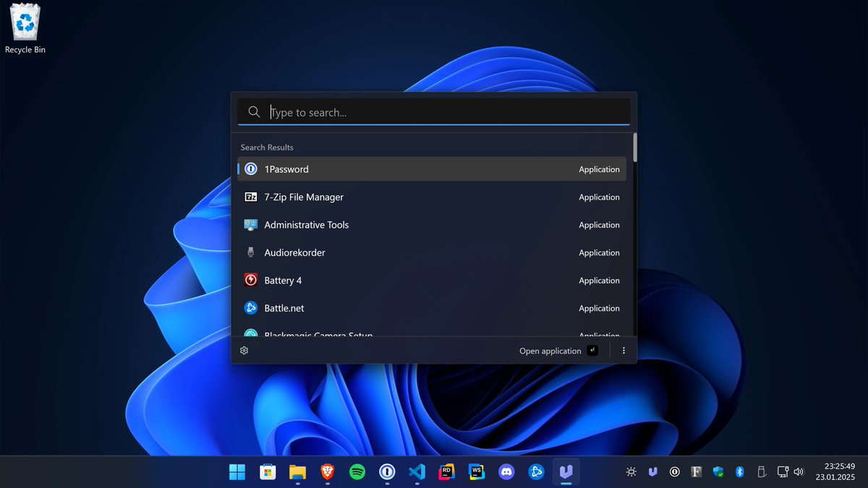Open JetBrains Rider from the taskbar
This screenshot has width=868, height=488.
point(446,472)
